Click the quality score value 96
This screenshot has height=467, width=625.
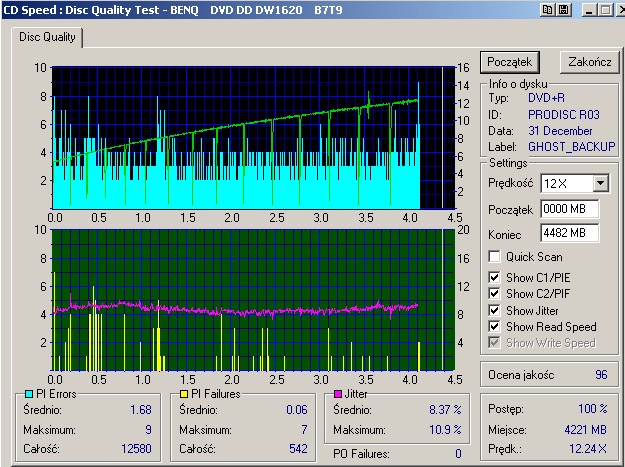tap(601, 375)
